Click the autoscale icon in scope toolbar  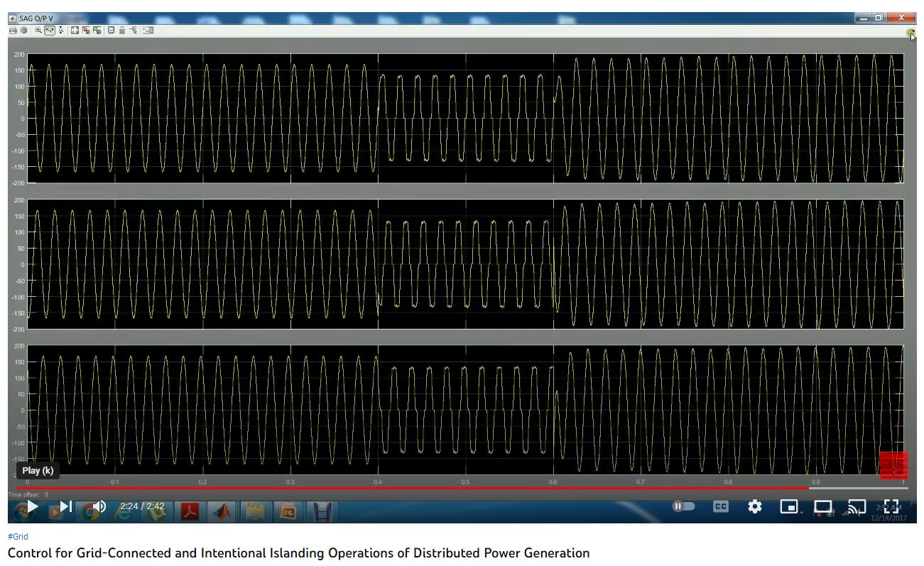click(x=75, y=31)
